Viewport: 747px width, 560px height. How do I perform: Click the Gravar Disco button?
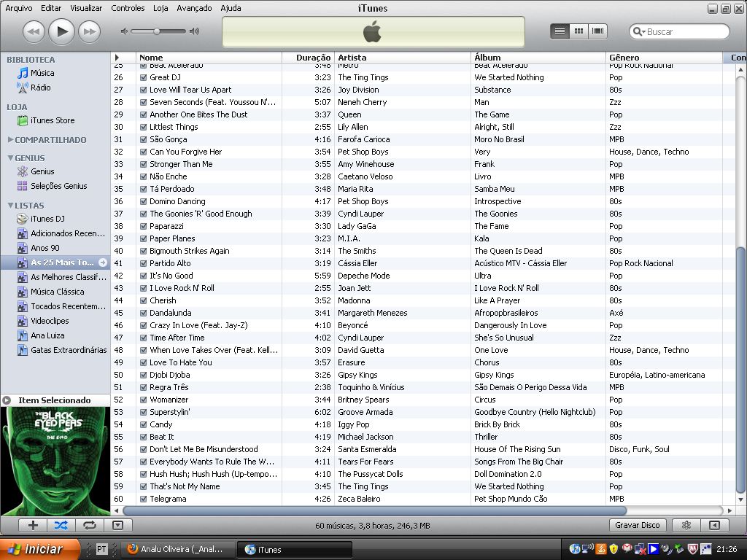[x=638, y=525]
